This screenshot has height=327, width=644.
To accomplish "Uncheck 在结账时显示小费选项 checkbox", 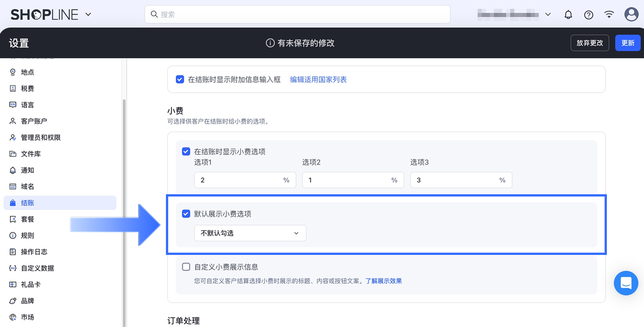I will click(186, 151).
